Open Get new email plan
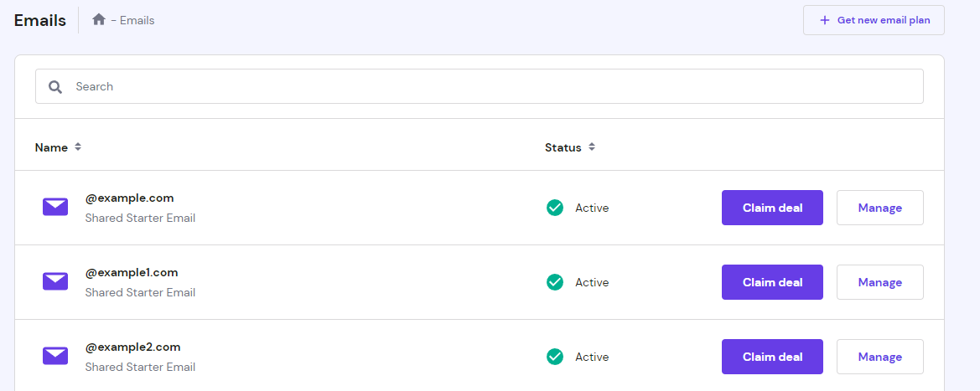 pyautogui.click(x=874, y=20)
